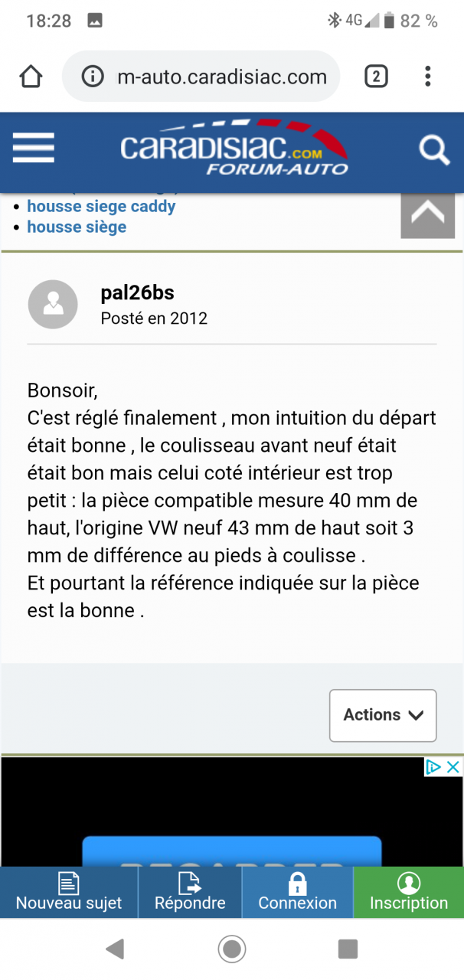Tap the address bar URL field
Viewport: 464px width, 980px height.
coord(221,77)
